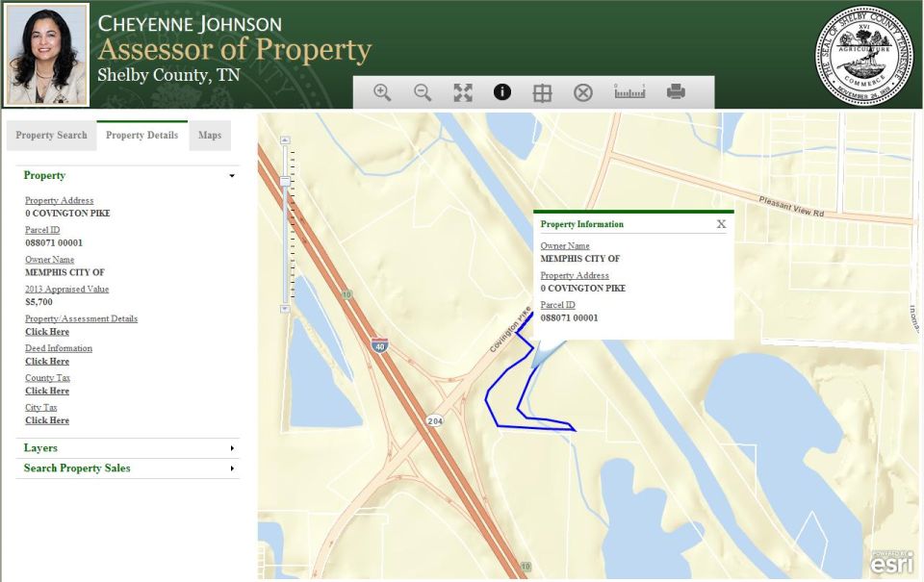
Task: Click the Pleasant View Rd label
Action: [791, 206]
